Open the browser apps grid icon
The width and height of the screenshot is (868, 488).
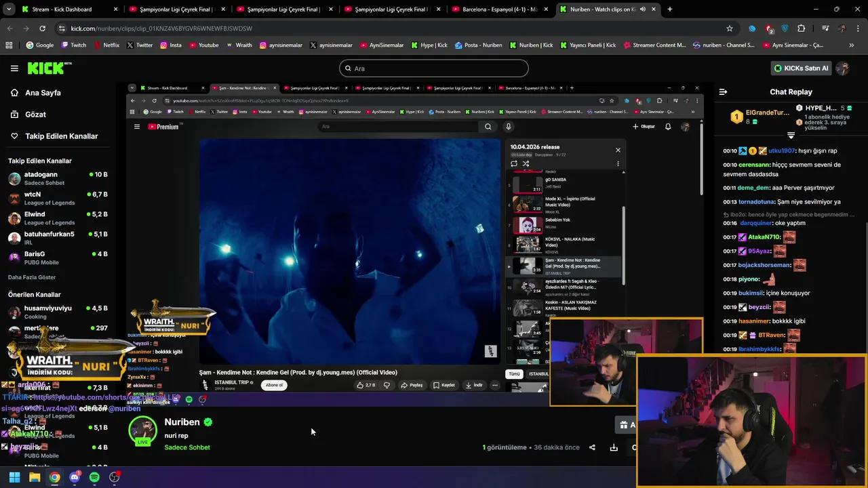9,45
